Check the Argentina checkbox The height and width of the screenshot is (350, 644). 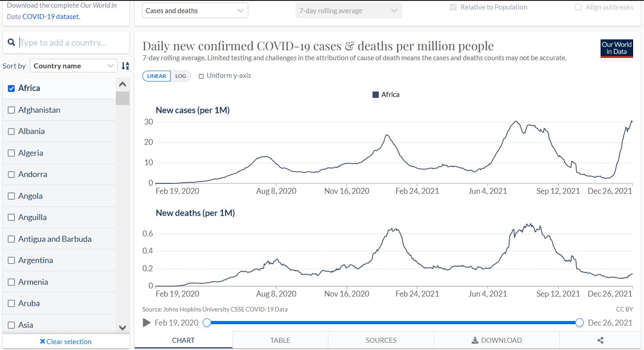pyautogui.click(x=11, y=260)
